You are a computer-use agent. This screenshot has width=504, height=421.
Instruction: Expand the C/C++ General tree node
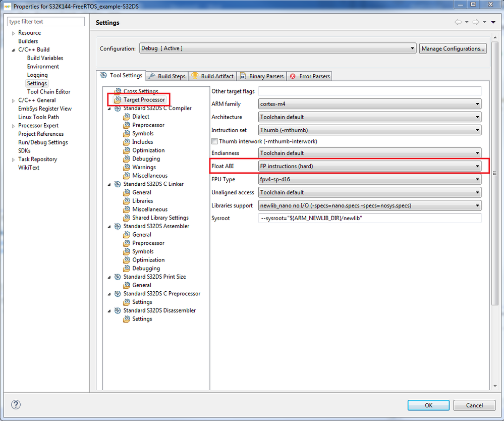(x=13, y=100)
